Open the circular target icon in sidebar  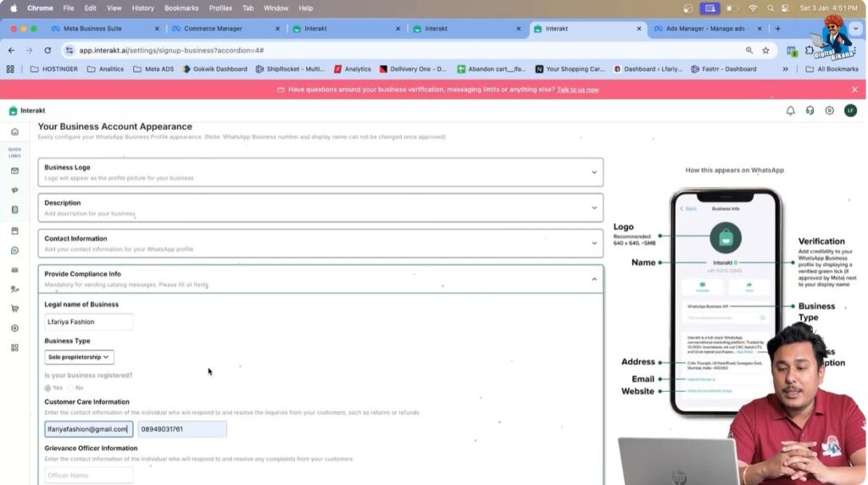point(15,328)
